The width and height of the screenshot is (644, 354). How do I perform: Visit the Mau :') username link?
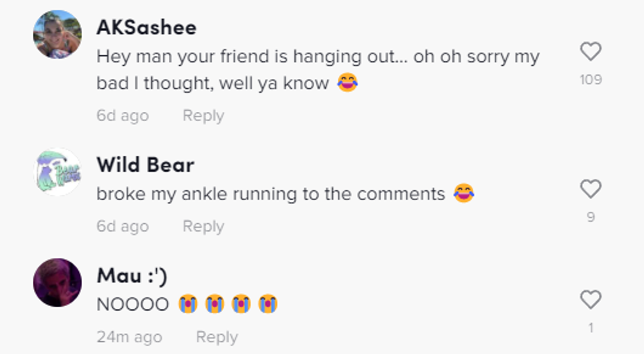[x=132, y=275]
